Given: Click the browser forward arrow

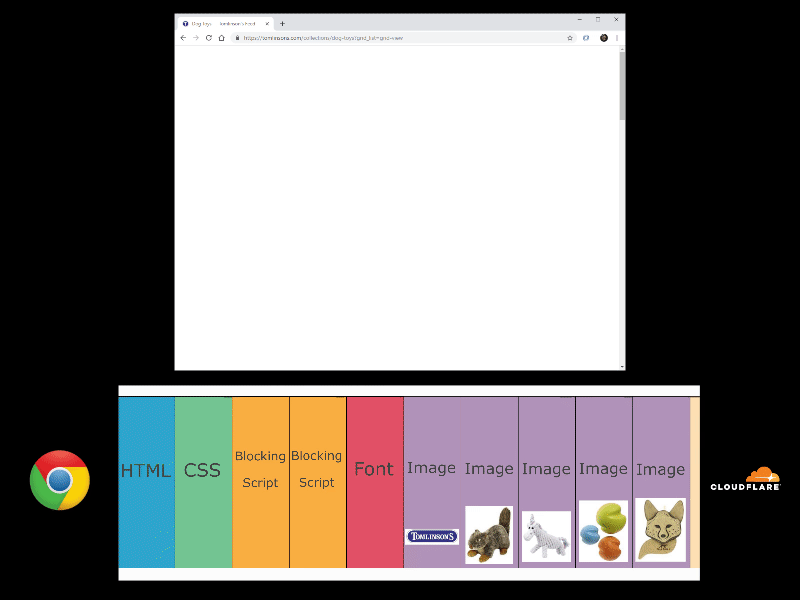Looking at the screenshot, I should 196,38.
